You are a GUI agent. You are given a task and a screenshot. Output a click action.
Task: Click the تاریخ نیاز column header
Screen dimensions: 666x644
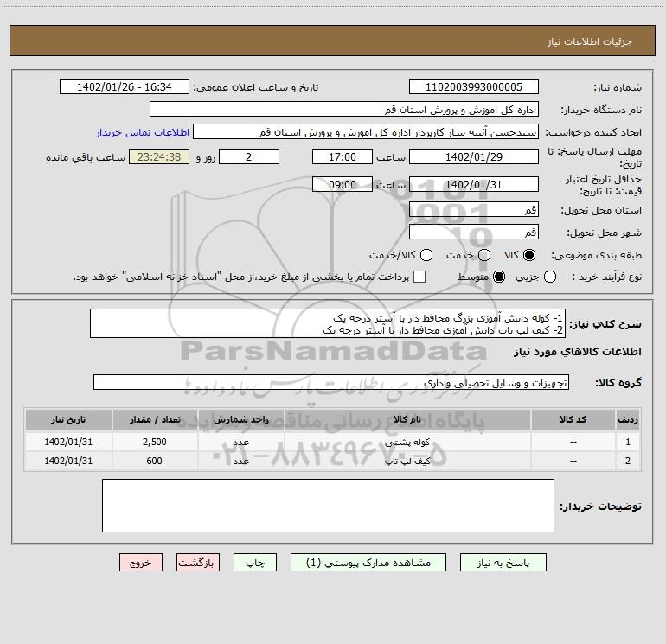[x=68, y=419]
